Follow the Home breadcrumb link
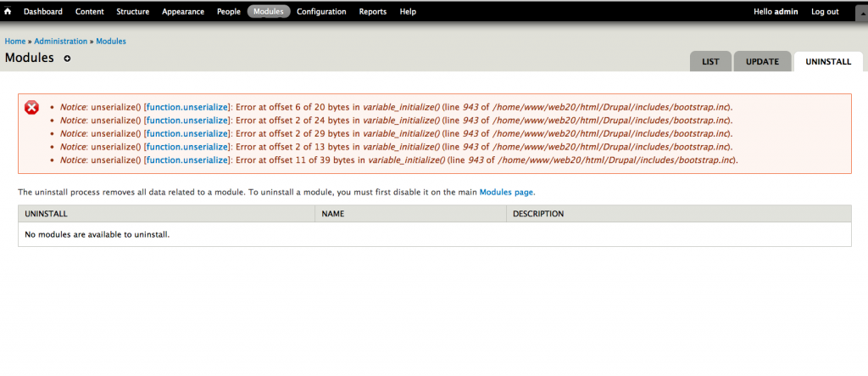This screenshot has height=376, width=868. (x=14, y=41)
